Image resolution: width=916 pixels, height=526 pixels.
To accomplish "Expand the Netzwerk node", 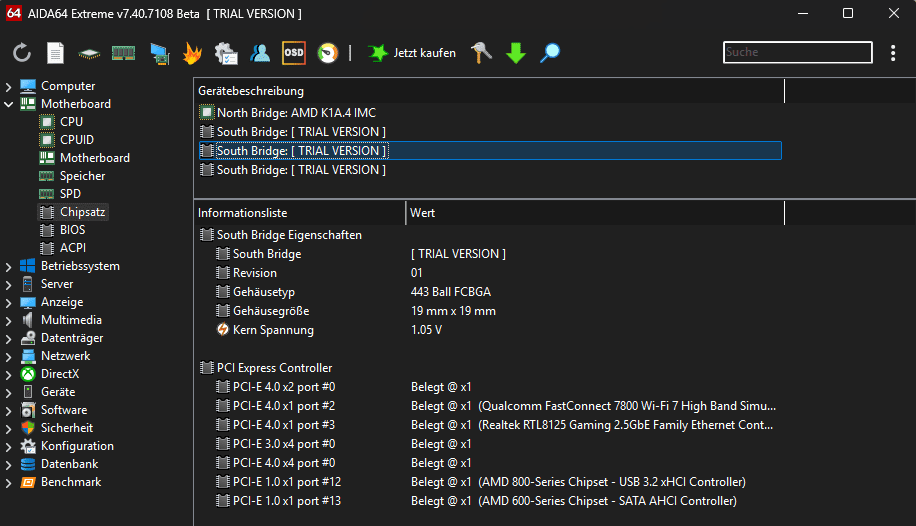I will pos(8,357).
